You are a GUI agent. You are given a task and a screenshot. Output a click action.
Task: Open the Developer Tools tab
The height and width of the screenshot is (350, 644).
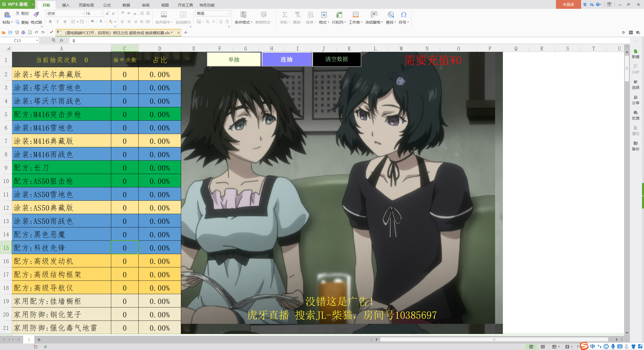[185, 5]
